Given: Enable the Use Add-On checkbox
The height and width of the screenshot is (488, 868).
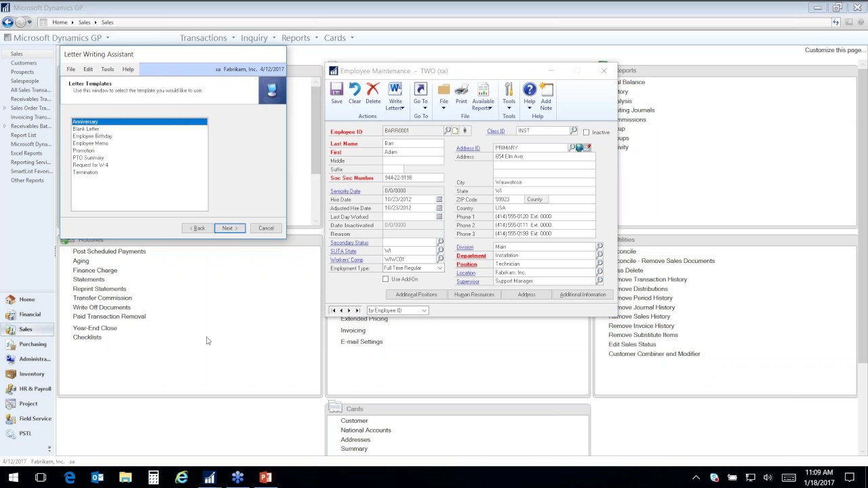Looking at the screenshot, I should point(385,279).
